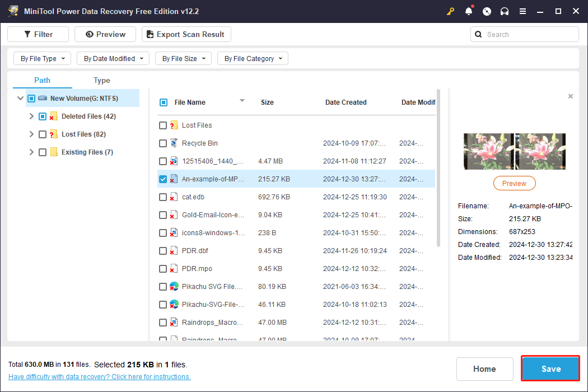
Task: Open the By File Category dropdown
Action: [253, 58]
